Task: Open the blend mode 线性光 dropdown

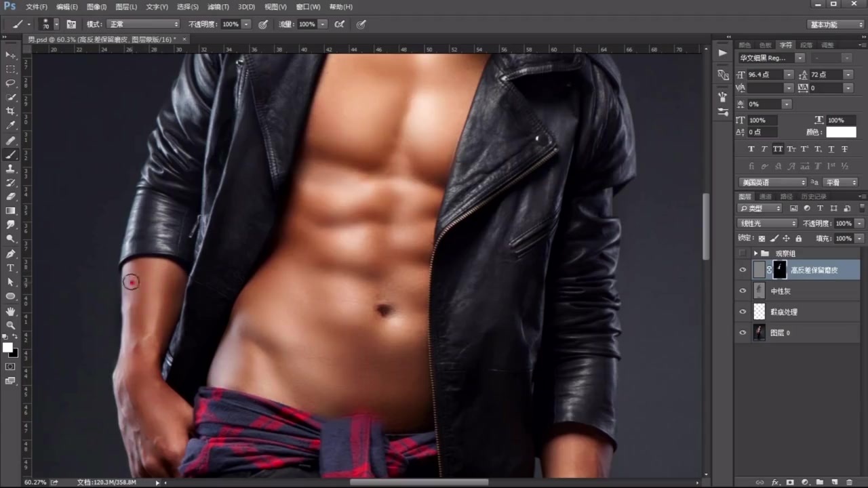Action: point(768,223)
